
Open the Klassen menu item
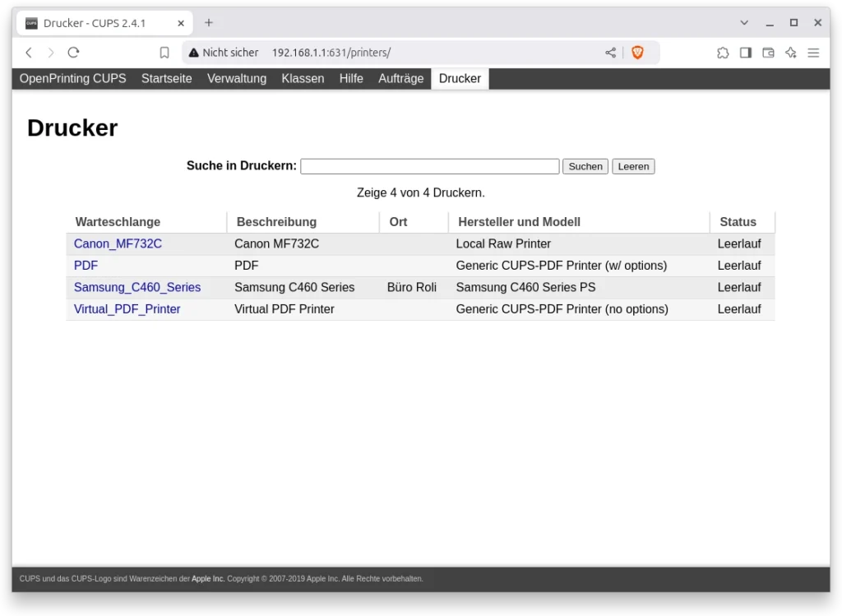point(303,79)
